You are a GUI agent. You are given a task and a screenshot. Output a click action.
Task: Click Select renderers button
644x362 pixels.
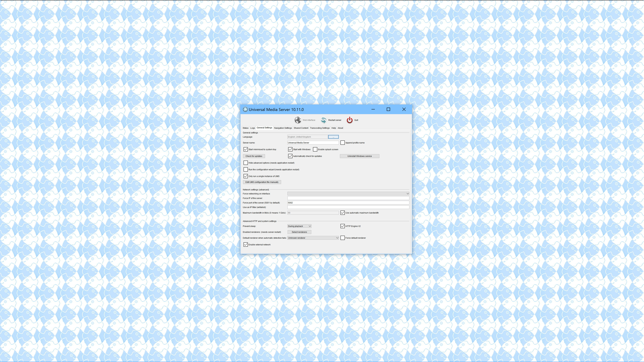(299, 232)
